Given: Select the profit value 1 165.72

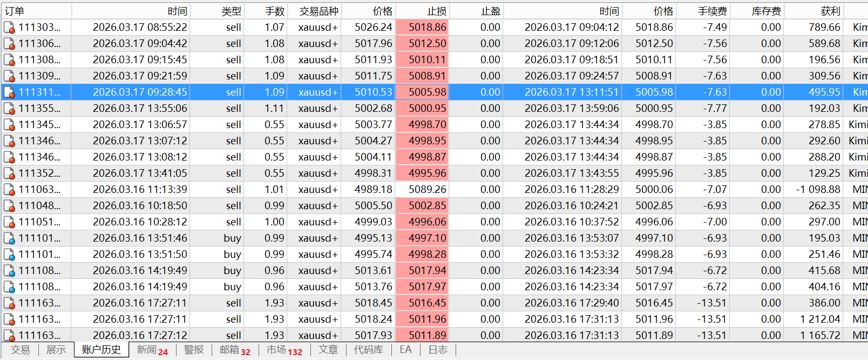Looking at the screenshot, I should pos(820,336).
